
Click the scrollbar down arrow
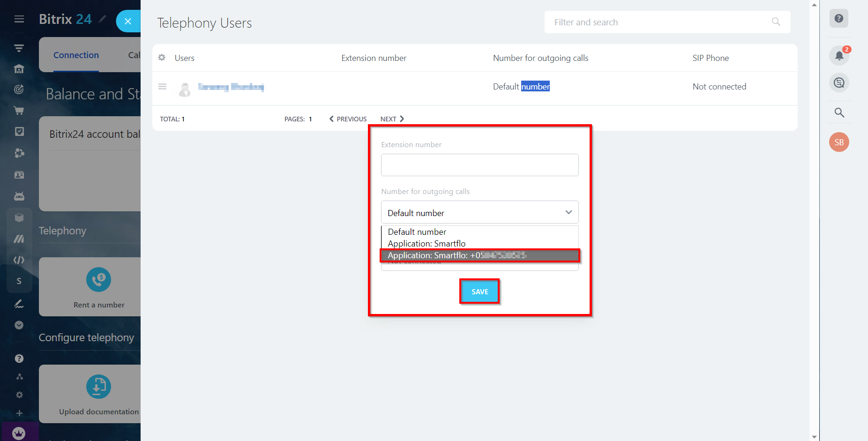click(815, 437)
